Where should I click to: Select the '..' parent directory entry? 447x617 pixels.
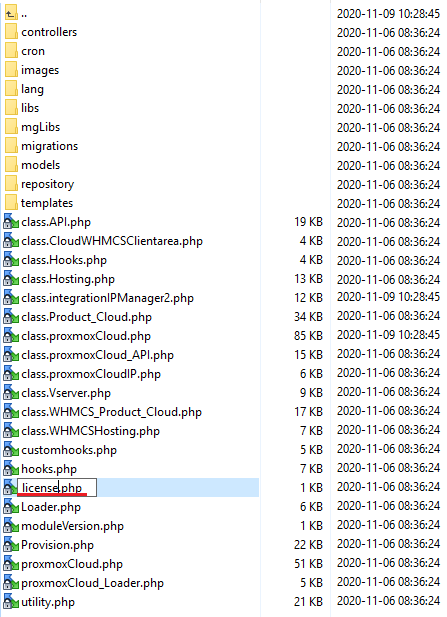pyautogui.click(x=24, y=14)
